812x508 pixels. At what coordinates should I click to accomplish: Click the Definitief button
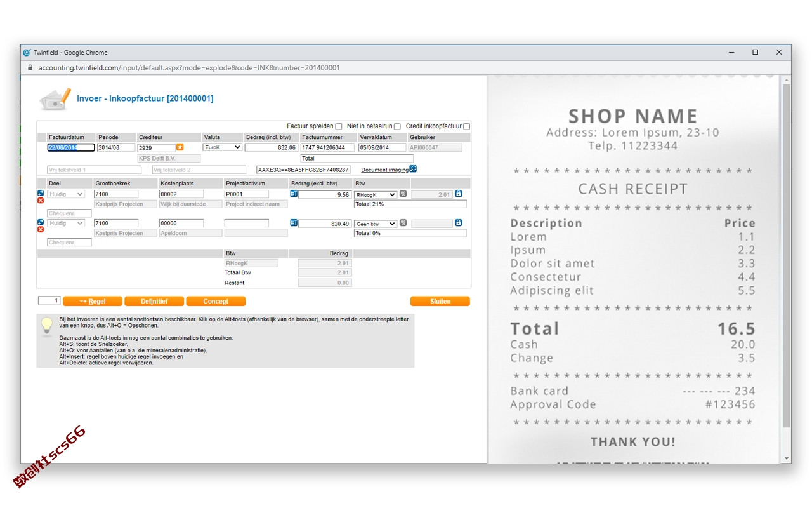[154, 302]
